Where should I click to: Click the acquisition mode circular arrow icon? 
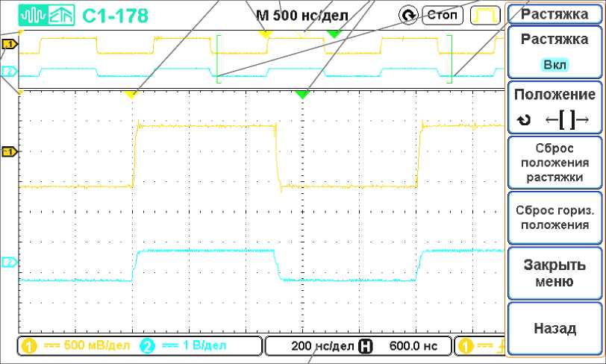[x=408, y=15]
